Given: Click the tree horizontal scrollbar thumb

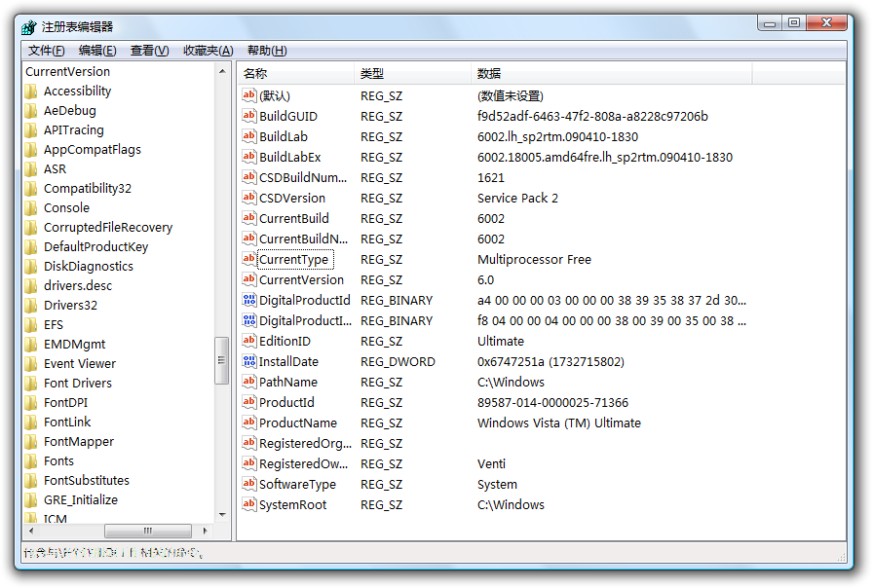Looking at the screenshot, I should click(x=147, y=531).
